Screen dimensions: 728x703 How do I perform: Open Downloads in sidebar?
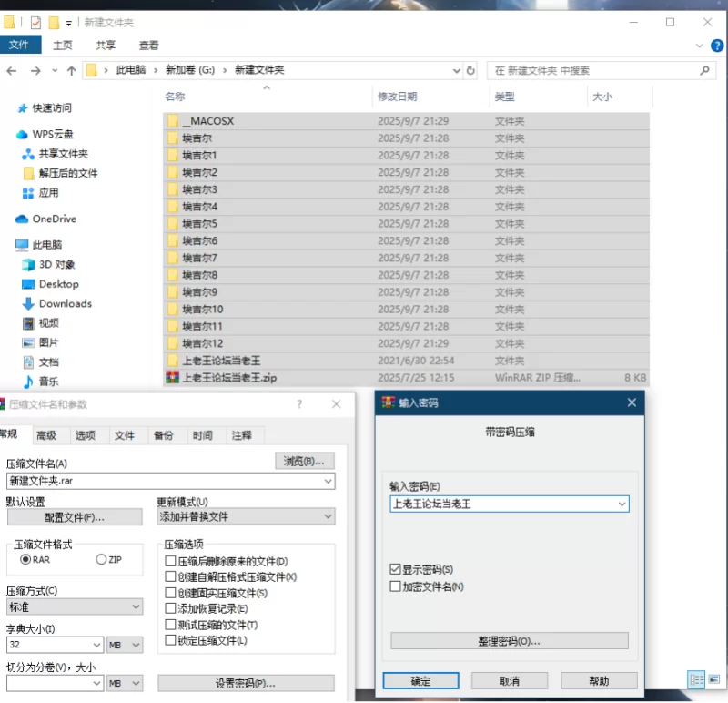[x=56, y=303]
